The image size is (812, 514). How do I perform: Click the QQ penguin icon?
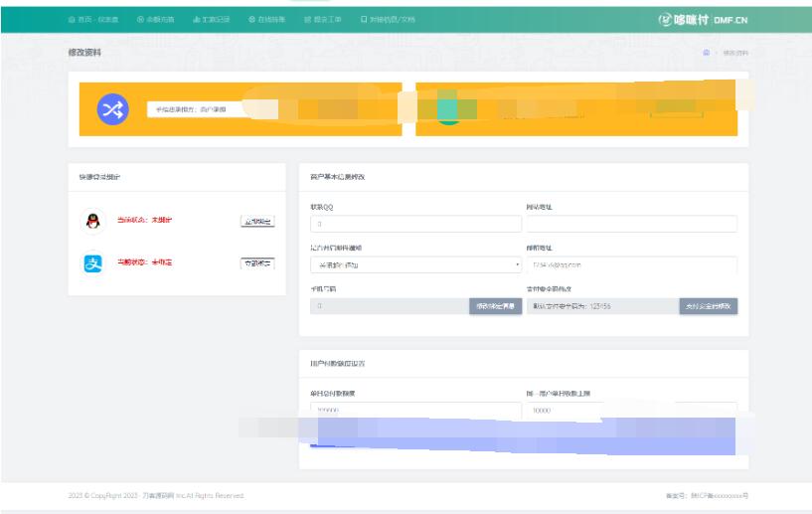click(x=93, y=222)
